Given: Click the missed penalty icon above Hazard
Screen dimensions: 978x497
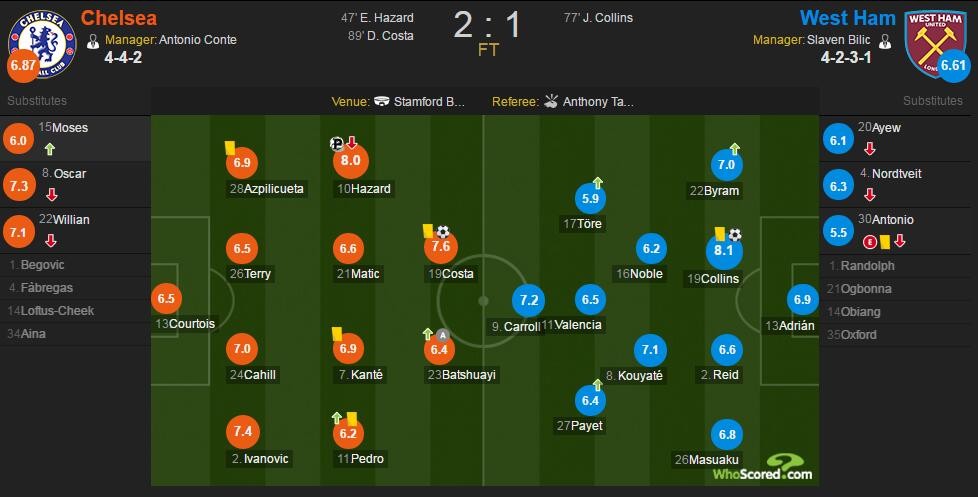Looking at the screenshot, I should point(337,144).
